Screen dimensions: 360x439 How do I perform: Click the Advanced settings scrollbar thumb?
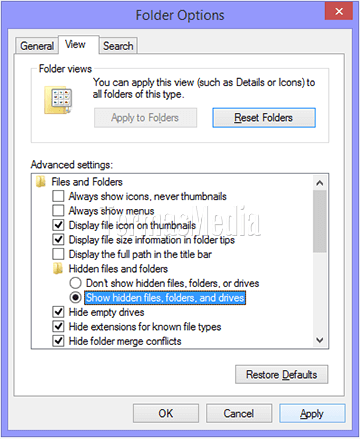(x=320, y=221)
